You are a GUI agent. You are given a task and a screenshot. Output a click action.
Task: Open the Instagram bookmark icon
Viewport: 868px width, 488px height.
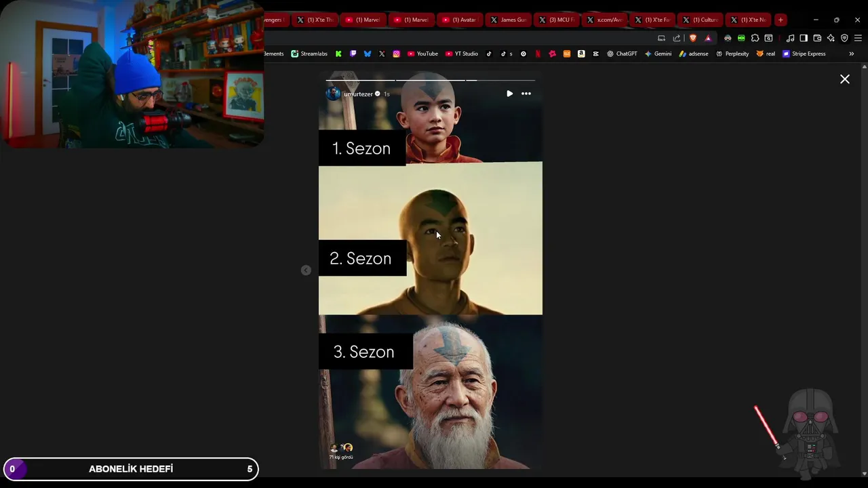pyautogui.click(x=396, y=54)
